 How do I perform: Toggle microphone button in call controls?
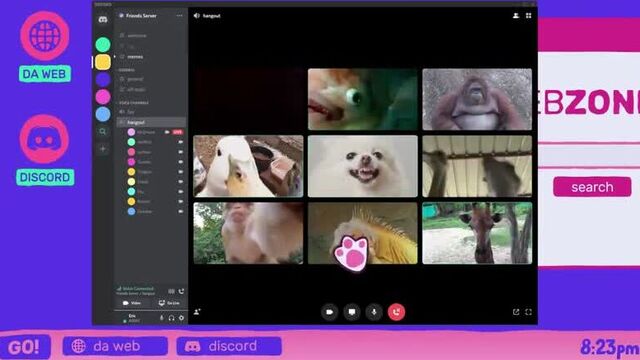tap(374, 312)
